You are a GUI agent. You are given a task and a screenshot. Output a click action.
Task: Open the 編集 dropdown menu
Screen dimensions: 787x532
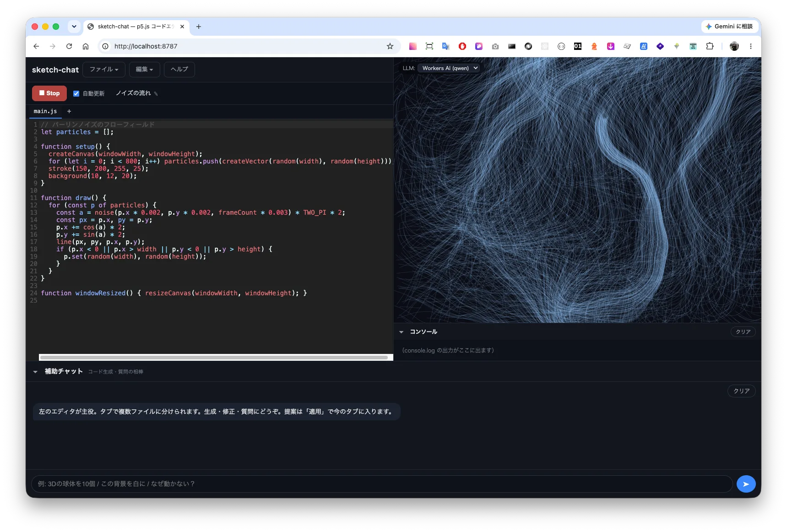click(144, 69)
